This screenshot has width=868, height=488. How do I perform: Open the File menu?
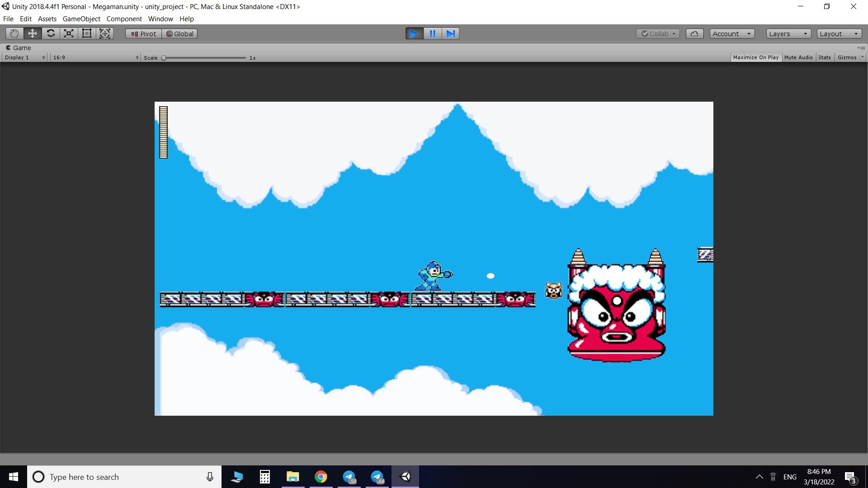pyautogui.click(x=8, y=19)
